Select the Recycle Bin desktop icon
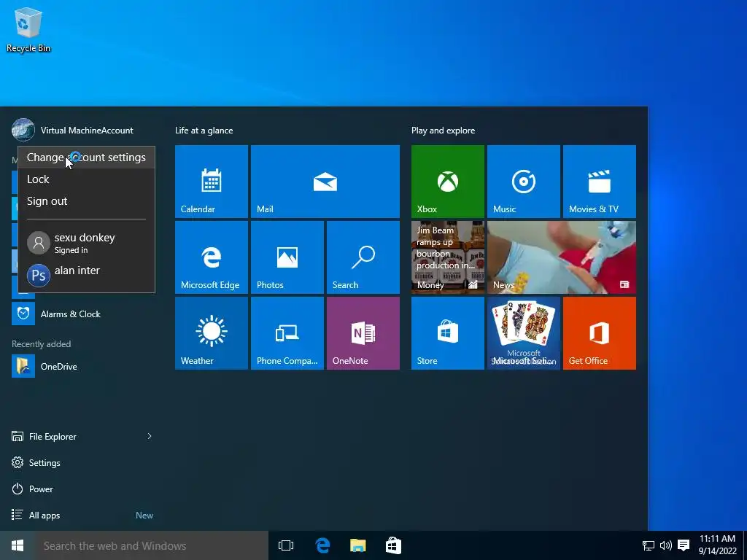 (x=28, y=29)
